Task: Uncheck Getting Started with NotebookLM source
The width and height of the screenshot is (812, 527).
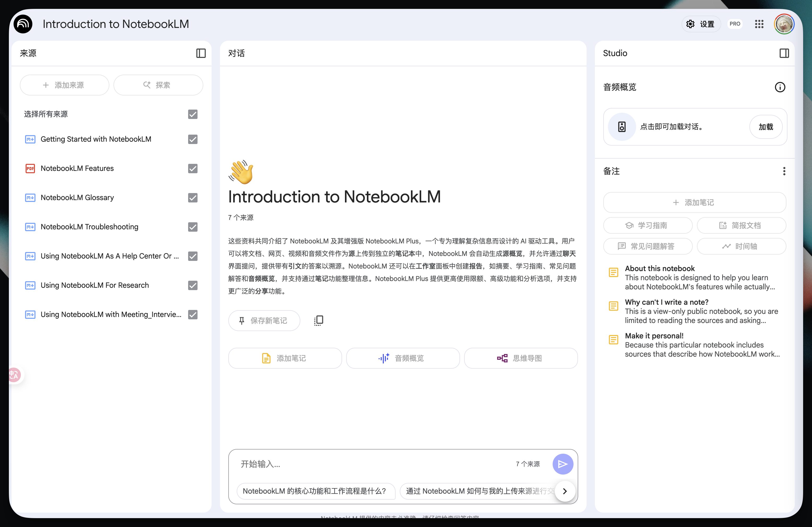Action: pyautogui.click(x=193, y=139)
